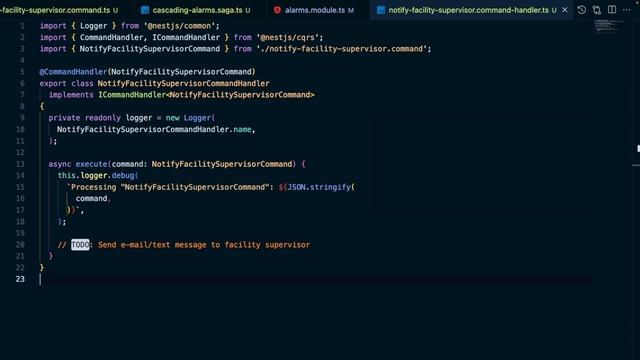This screenshot has width=640, height=360.
Task: Click the '.name' property on line 10
Action: [x=241, y=129]
